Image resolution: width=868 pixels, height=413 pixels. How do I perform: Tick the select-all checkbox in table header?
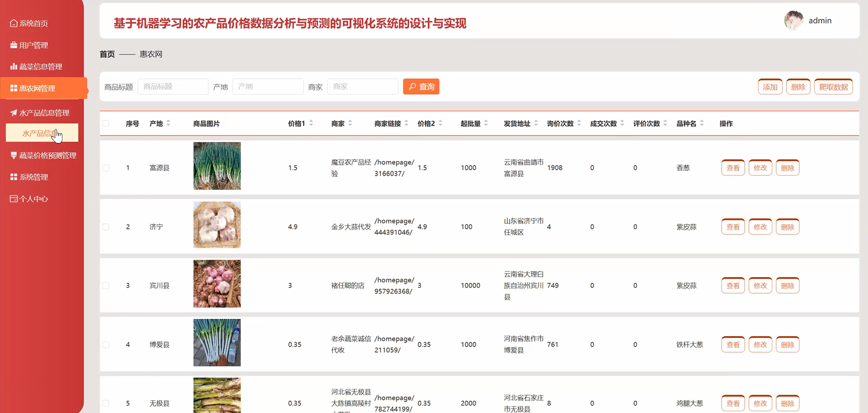click(105, 124)
